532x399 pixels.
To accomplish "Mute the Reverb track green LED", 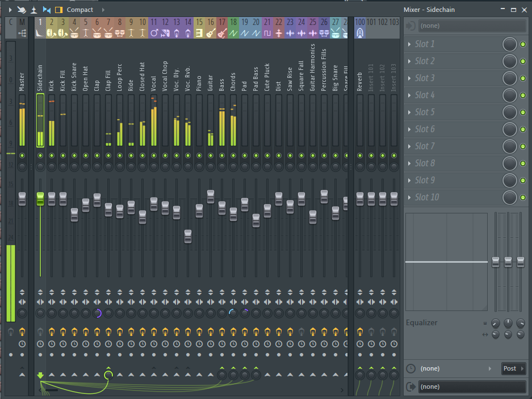I will (x=360, y=156).
